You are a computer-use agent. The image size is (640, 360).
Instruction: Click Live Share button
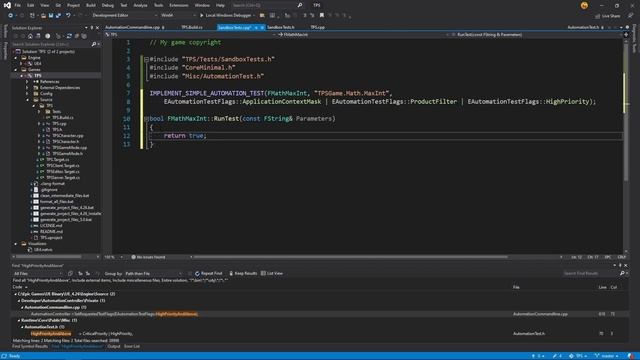[x=608, y=16]
